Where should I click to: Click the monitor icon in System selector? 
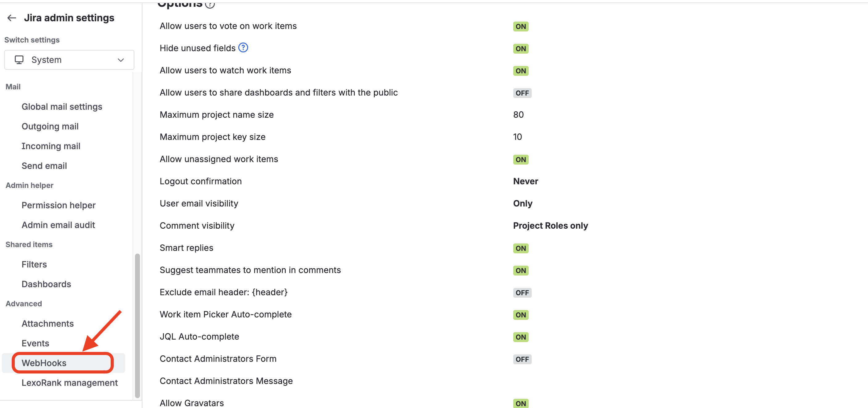pyautogui.click(x=19, y=60)
